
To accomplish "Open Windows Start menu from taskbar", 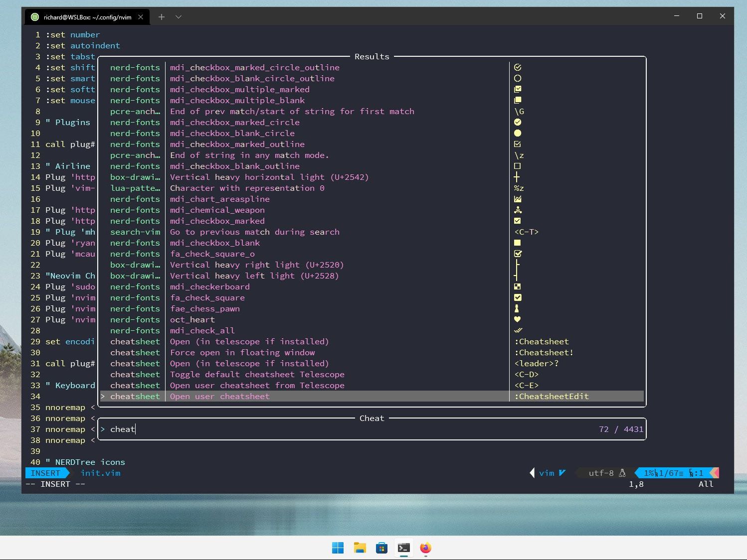I will (x=338, y=548).
